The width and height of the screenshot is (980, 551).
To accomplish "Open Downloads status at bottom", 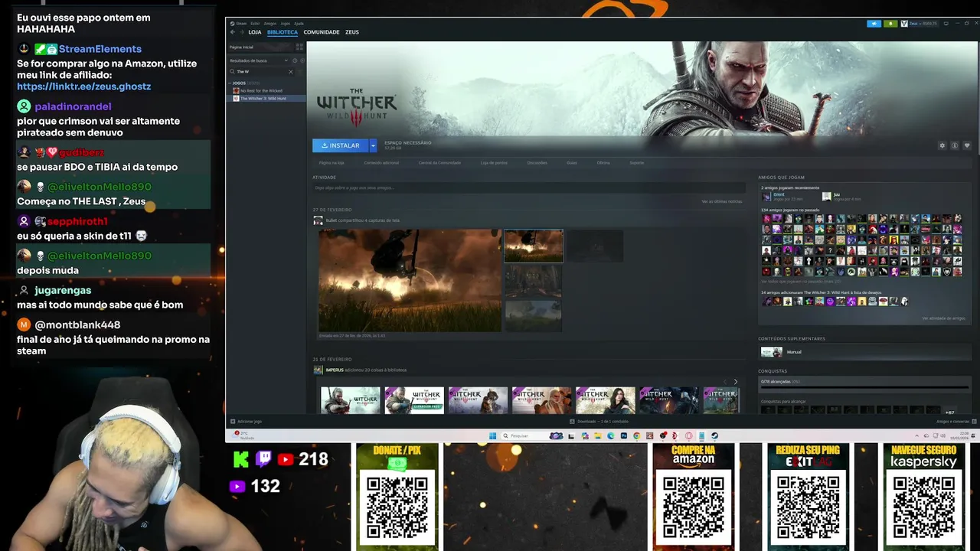I will point(599,421).
